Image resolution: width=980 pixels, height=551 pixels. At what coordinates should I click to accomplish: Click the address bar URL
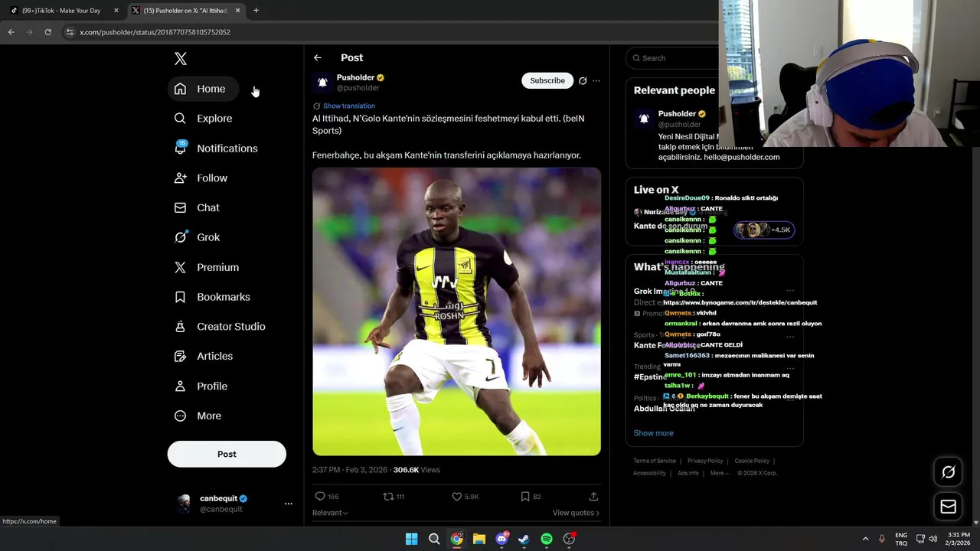point(155,32)
